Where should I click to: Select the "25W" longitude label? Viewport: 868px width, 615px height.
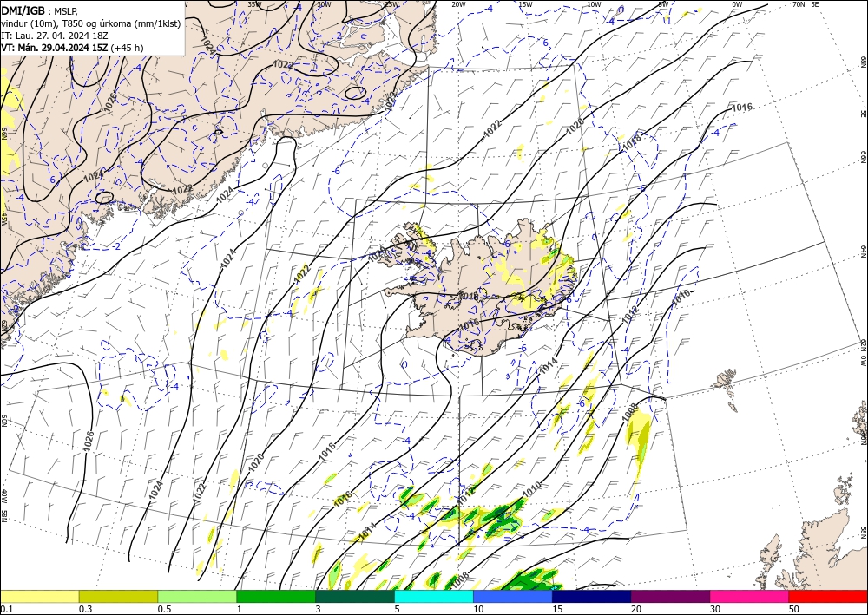(391, 4)
